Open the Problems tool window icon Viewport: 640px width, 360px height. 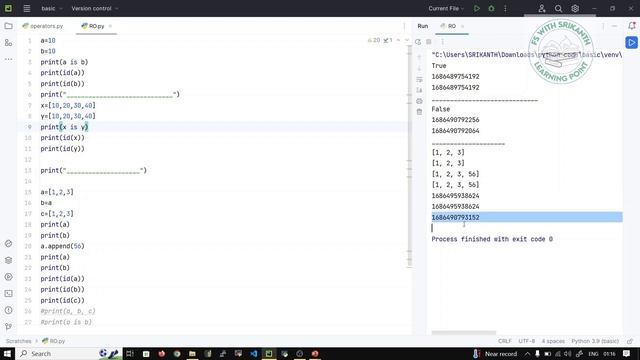8,310
